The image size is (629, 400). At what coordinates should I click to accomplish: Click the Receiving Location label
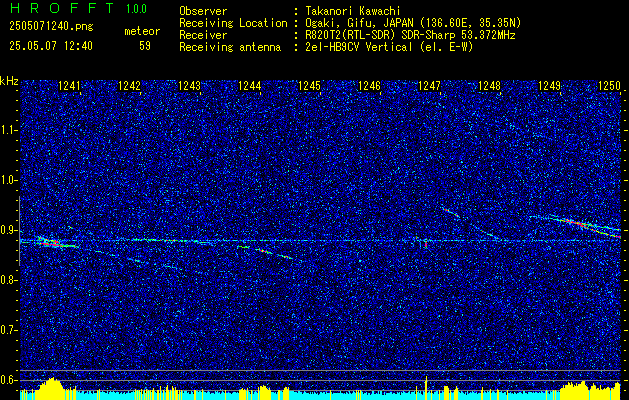233,23
